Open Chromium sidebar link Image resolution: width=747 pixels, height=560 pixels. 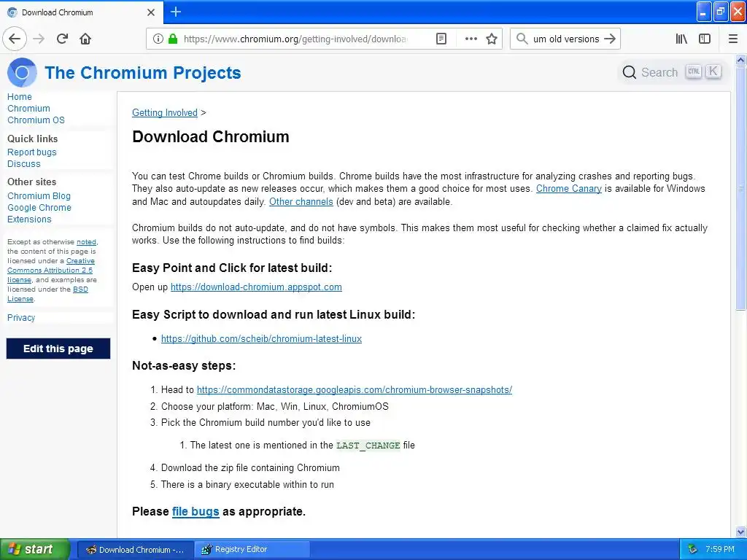pos(28,109)
